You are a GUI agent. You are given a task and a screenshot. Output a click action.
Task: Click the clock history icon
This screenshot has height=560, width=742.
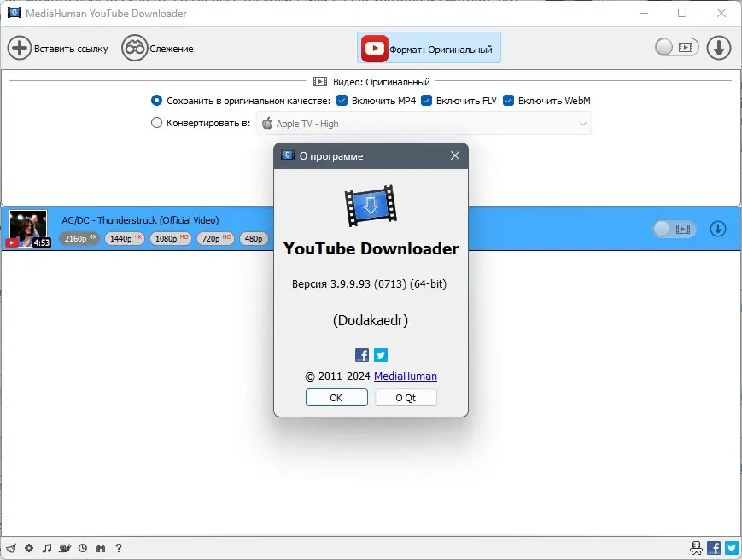[x=83, y=548]
